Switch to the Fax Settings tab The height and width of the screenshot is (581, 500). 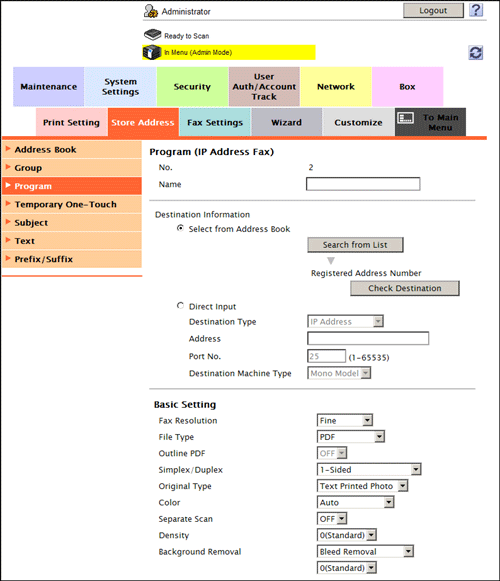215,122
